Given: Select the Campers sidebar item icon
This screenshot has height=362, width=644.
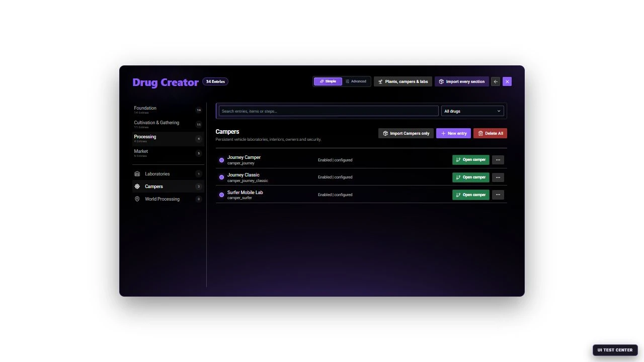Looking at the screenshot, I should pos(137,187).
